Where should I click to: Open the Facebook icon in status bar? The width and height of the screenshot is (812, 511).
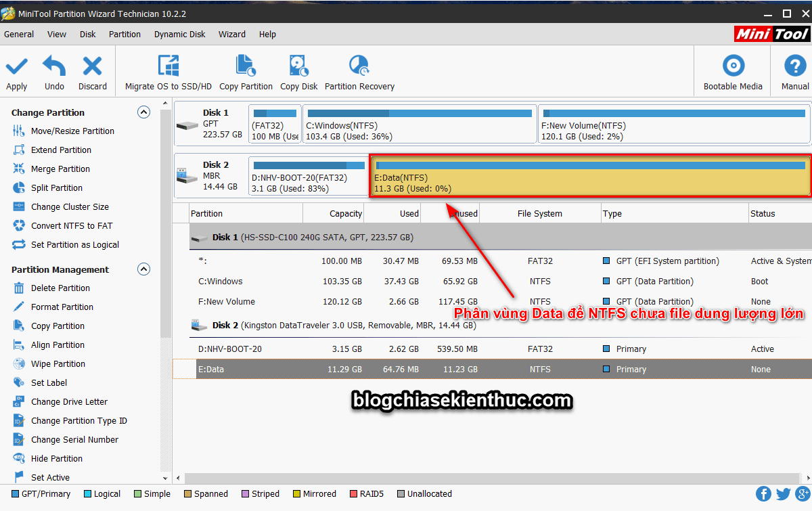pyautogui.click(x=764, y=494)
